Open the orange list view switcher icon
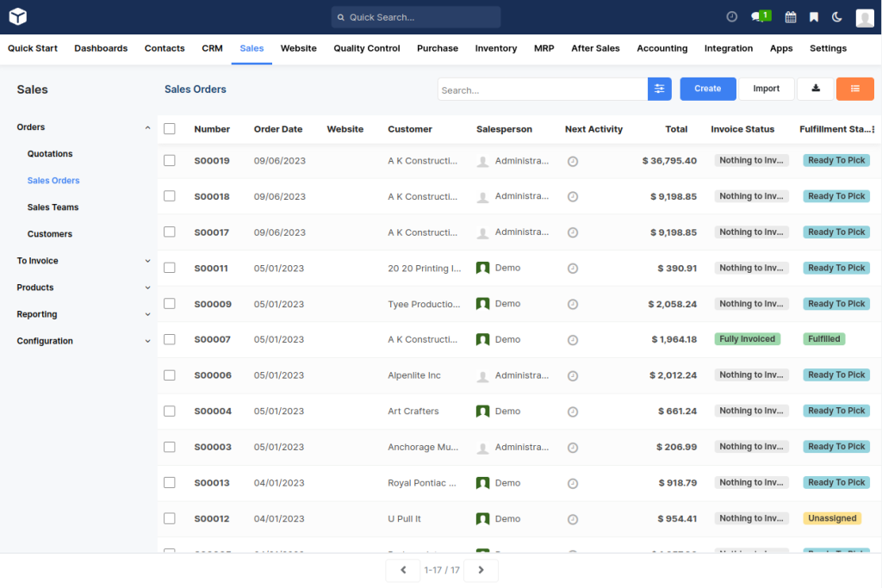The image size is (882, 588). (x=854, y=89)
